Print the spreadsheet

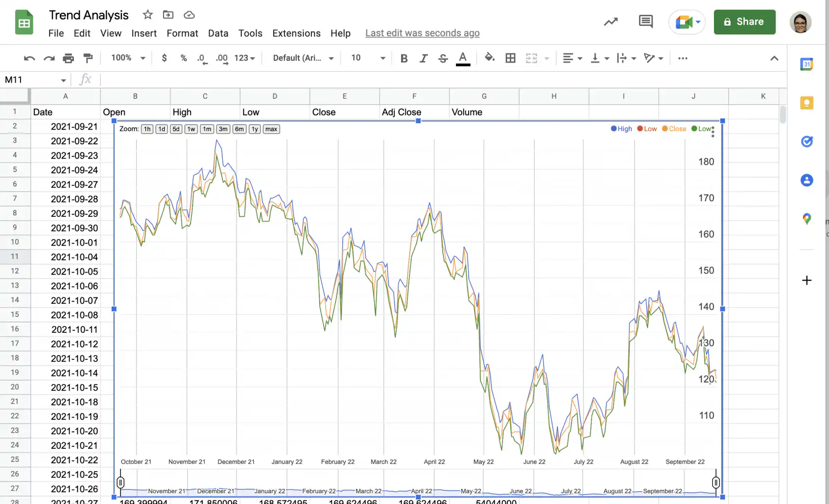pos(69,58)
